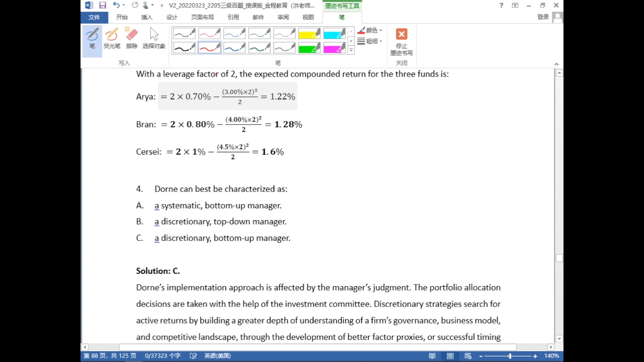Switch to the Review (审阅) ribbon tab
Viewport: 644px width, 362px height.
[283, 18]
